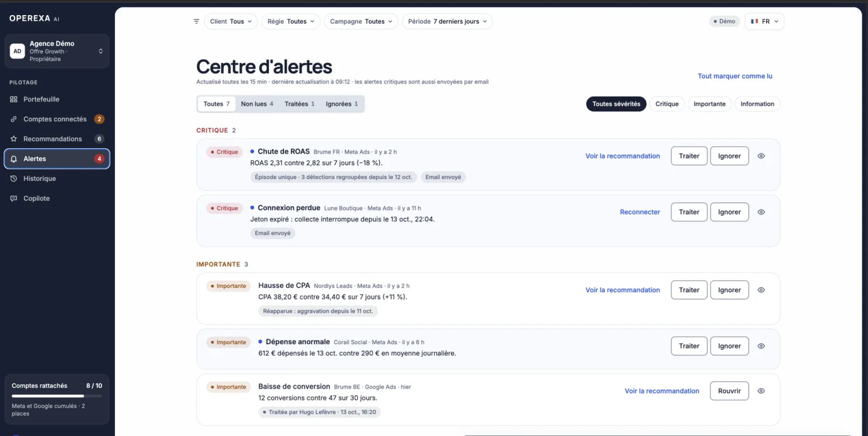This screenshot has height=436, width=868.
Task: Toggle eye icon on Chute de ROAS alert
Action: (761, 156)
